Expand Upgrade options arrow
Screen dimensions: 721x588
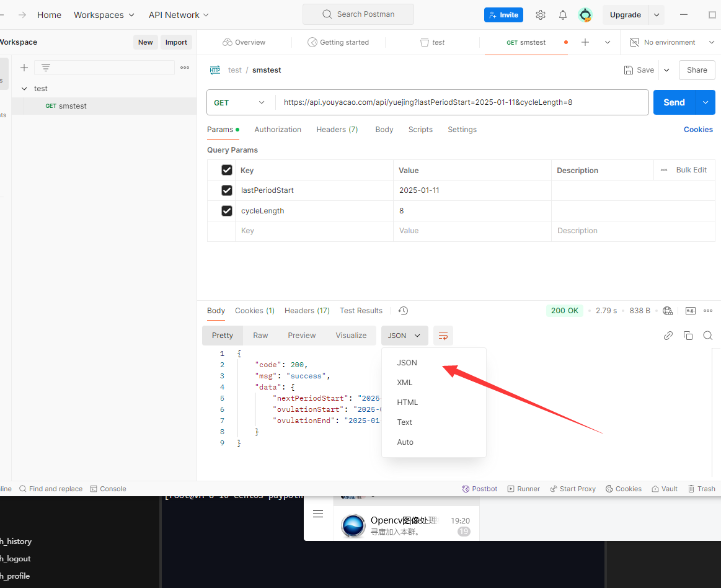pos(656,15)
